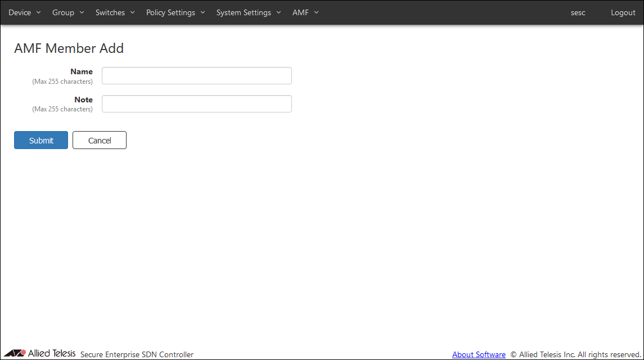The image size is (644, 360).
Task: Cancel adding the AMF member
Action: tap(100, 141)
